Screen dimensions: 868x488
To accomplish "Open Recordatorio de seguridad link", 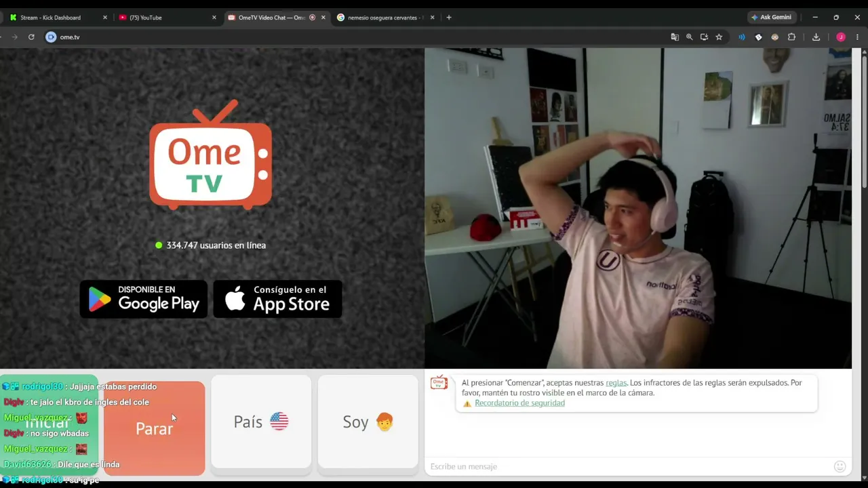I will click(x=519, y=403).
